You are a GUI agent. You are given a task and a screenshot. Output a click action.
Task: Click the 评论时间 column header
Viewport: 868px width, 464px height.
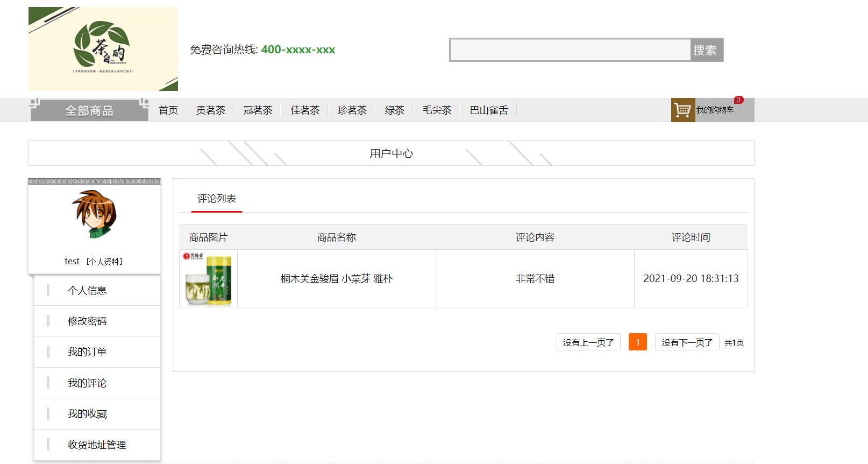[691, 237]
